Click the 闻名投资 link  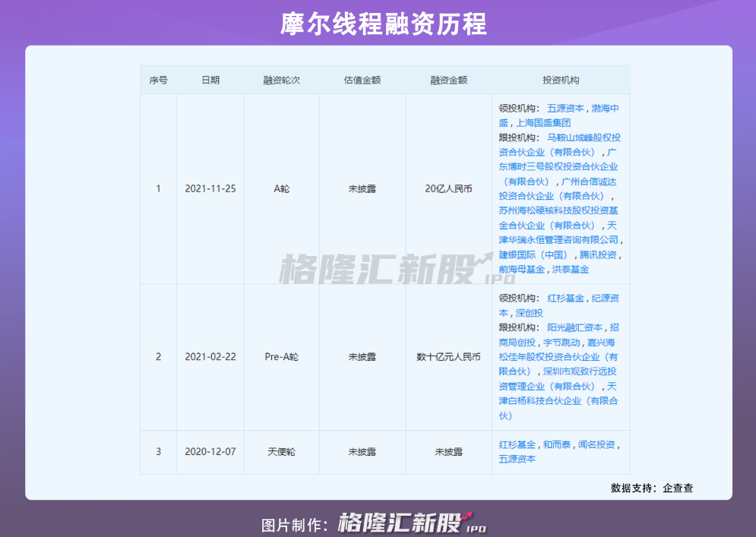(596, 444)
